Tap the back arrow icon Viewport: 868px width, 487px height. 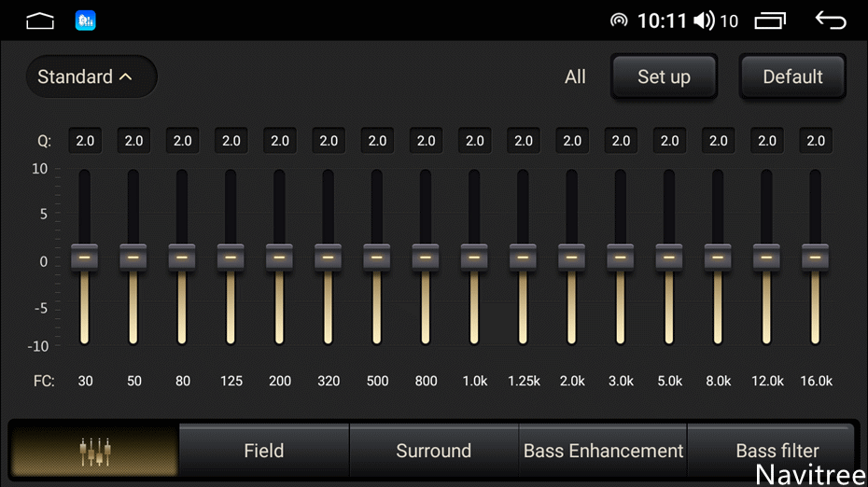coord(830,21)
